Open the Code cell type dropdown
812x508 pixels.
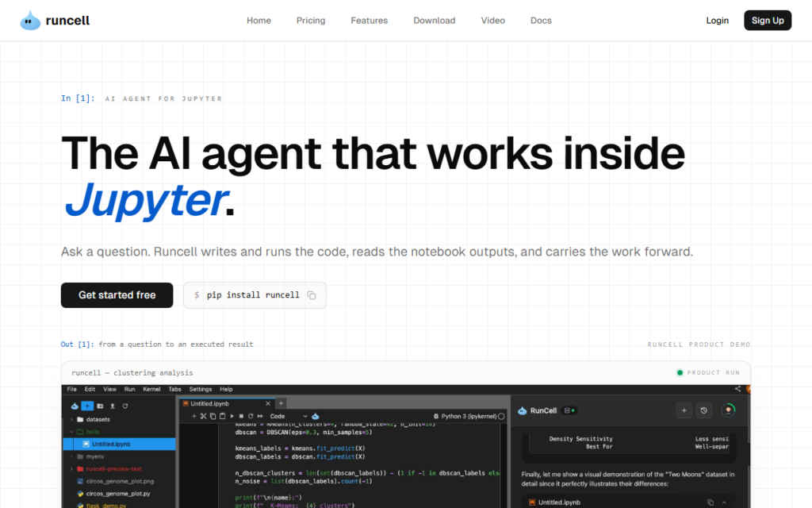tap(289, 416)
